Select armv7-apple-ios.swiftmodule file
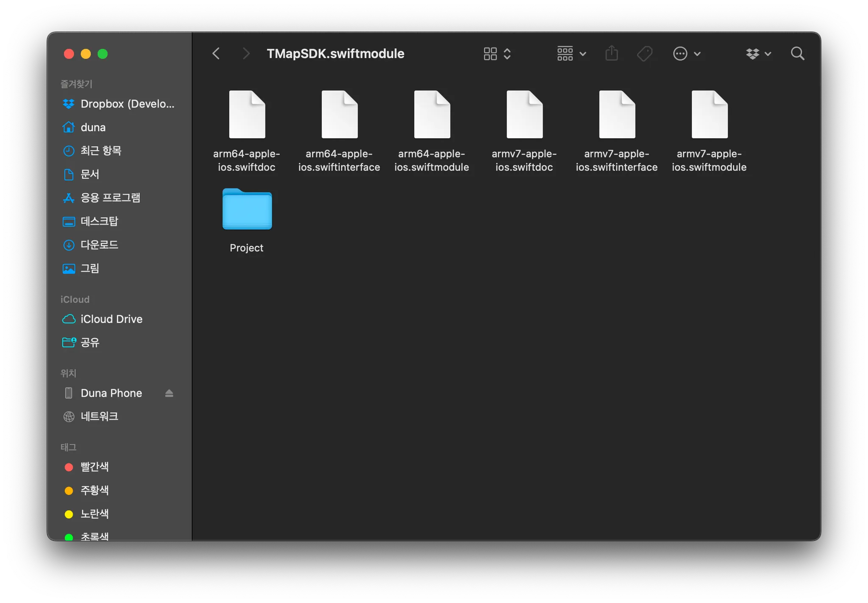Screen dimensions: 868x603 [x=709, y=115]
